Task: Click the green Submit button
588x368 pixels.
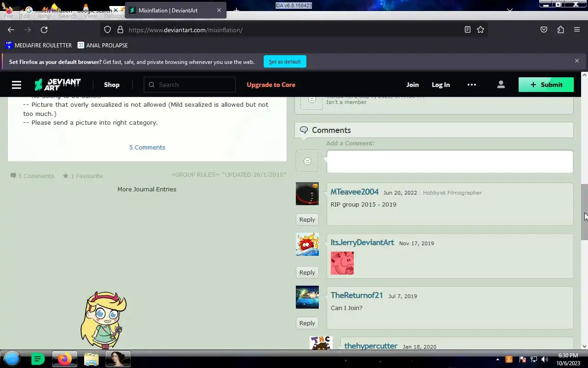Action: [x=546, y=85]
